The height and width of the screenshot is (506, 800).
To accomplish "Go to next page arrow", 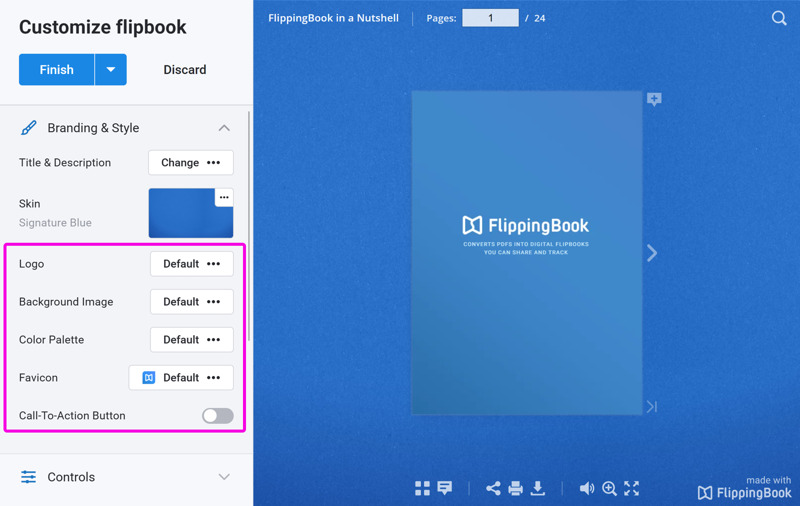I will point(652,253).
